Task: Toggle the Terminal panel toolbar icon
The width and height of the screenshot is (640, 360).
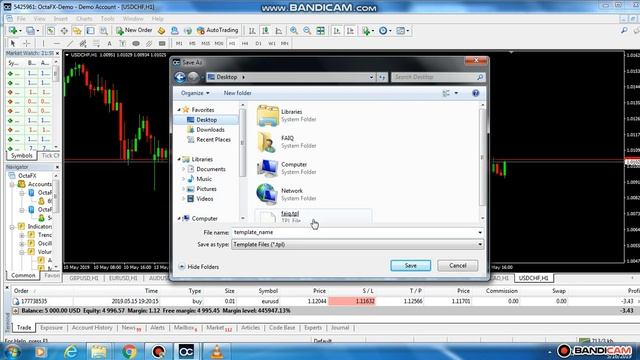Action: [x=91, y=31]
